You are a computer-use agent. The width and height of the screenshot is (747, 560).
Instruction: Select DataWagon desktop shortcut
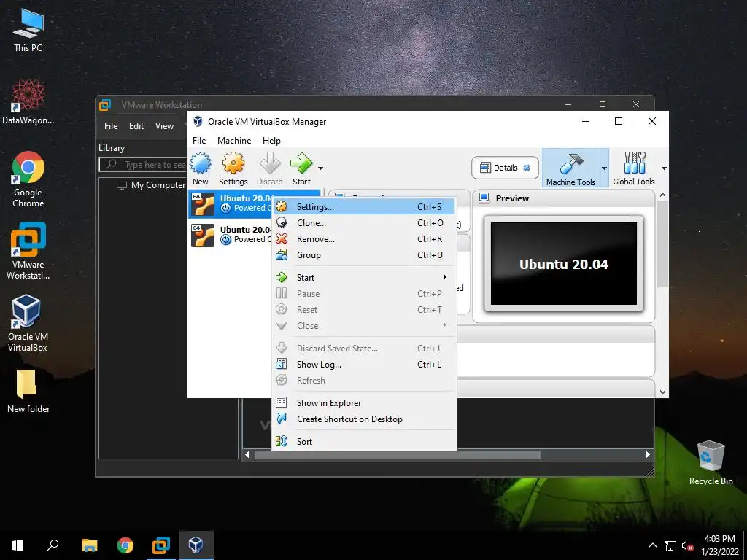pyautogui.click(x=28, y=102)
